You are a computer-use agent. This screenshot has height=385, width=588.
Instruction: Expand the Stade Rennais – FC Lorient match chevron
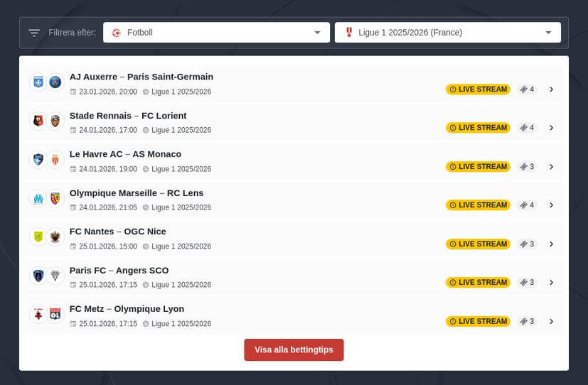tap(551, 128)
